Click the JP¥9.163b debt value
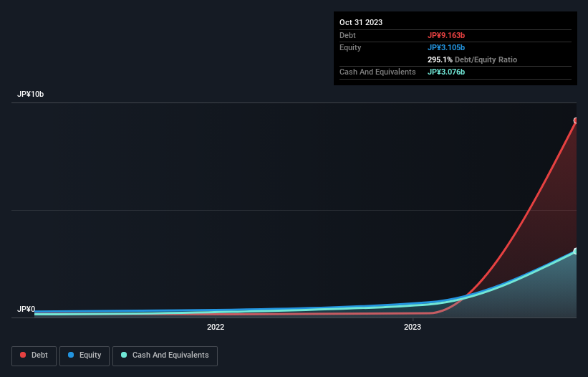The height and width of the screenshot is (377, 588). [x=446, y=35]
